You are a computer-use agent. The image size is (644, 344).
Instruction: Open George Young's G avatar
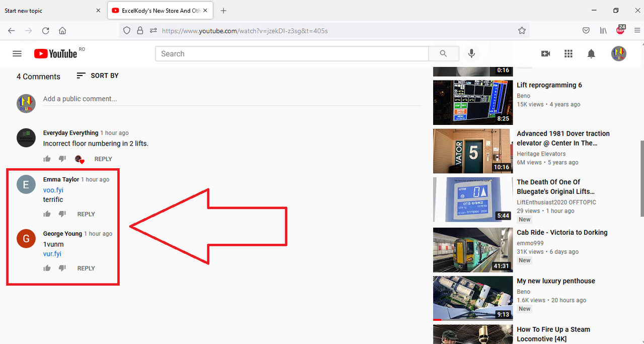click(26, 239)
